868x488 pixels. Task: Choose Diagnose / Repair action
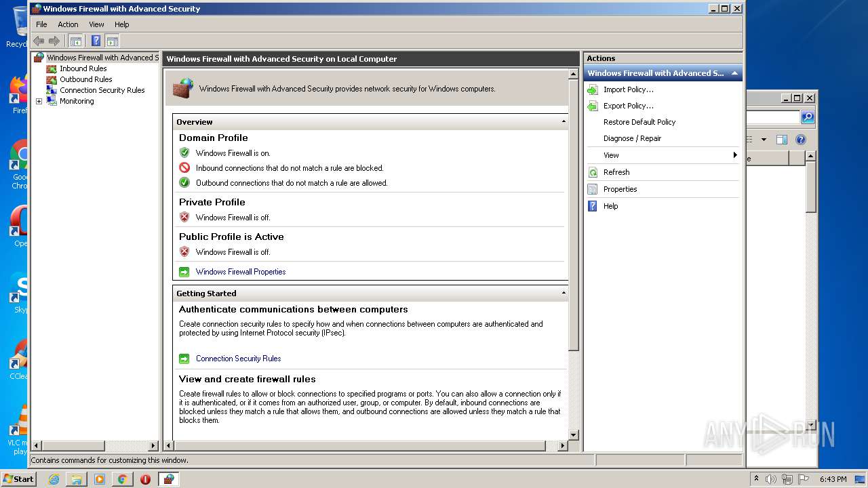(x=632, y=138)
